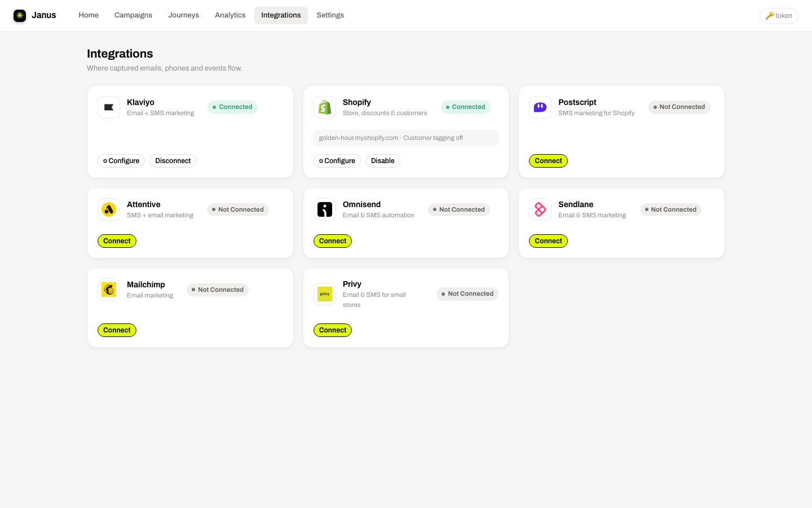Connect the Mailchimp integration
The width and height of the screenshot is (812, 508).
click(117, 330)
